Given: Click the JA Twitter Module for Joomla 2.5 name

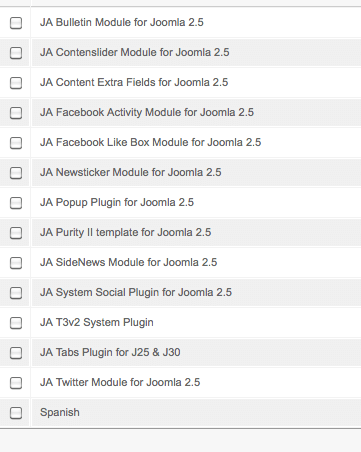Looking at the screenshot, I should coord(120,382).
